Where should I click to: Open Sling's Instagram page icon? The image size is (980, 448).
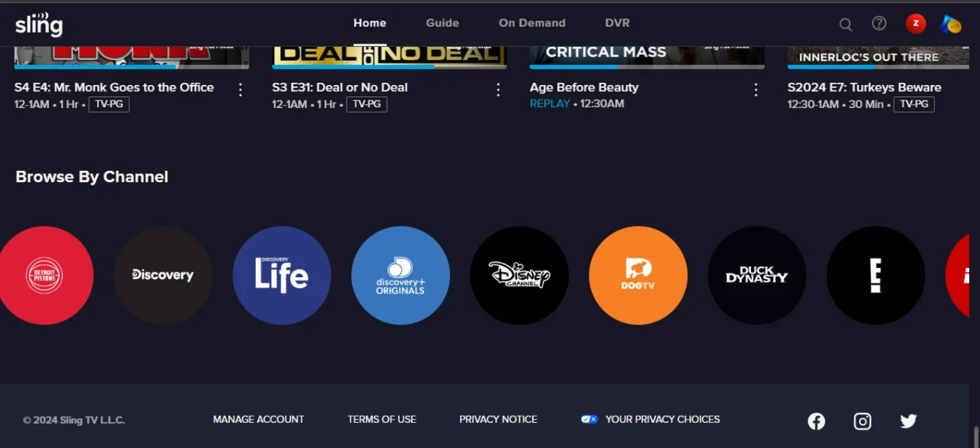point(863,420)
